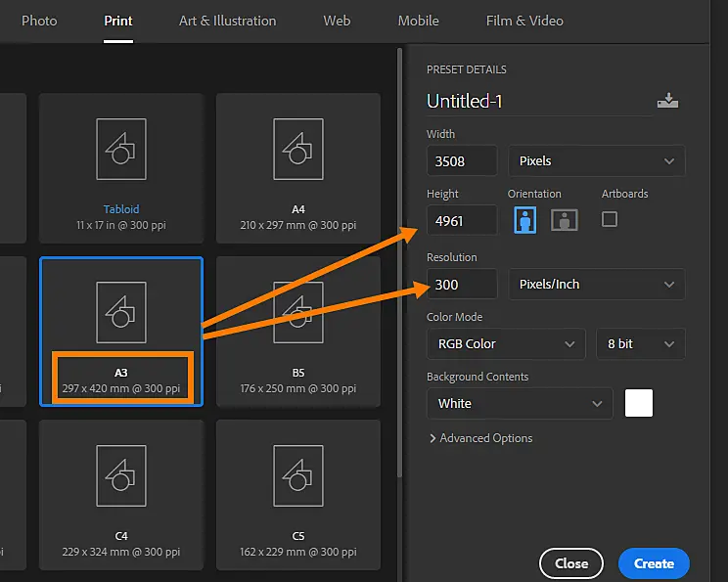728x582 pixels.
Task: Choose the B5 preset document icon
Action: pyautogui.click(x=298, y=312)
